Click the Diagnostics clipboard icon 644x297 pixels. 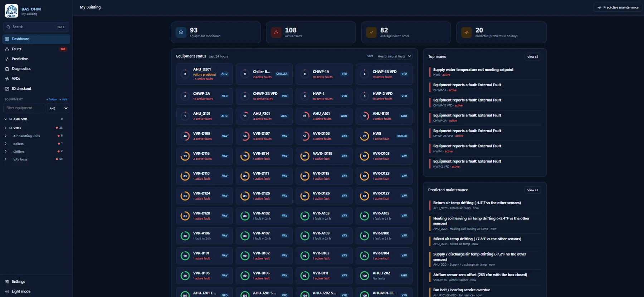[7, 69]
